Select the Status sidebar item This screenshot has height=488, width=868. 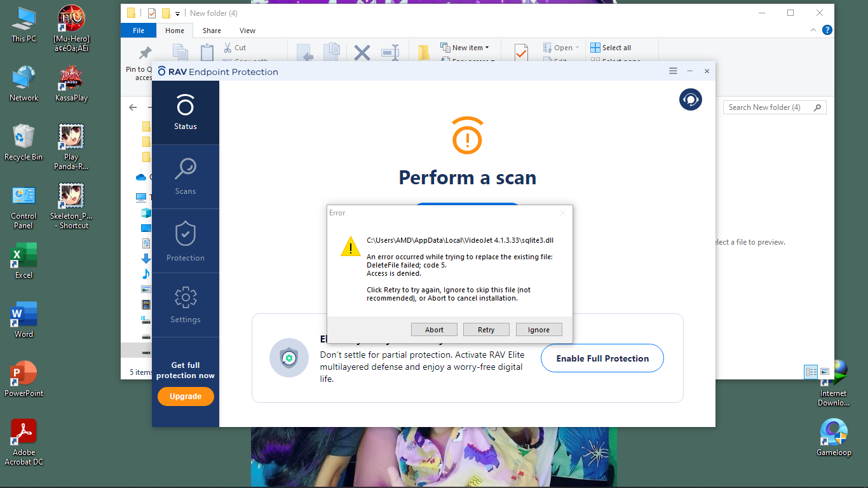click(186, 112)
